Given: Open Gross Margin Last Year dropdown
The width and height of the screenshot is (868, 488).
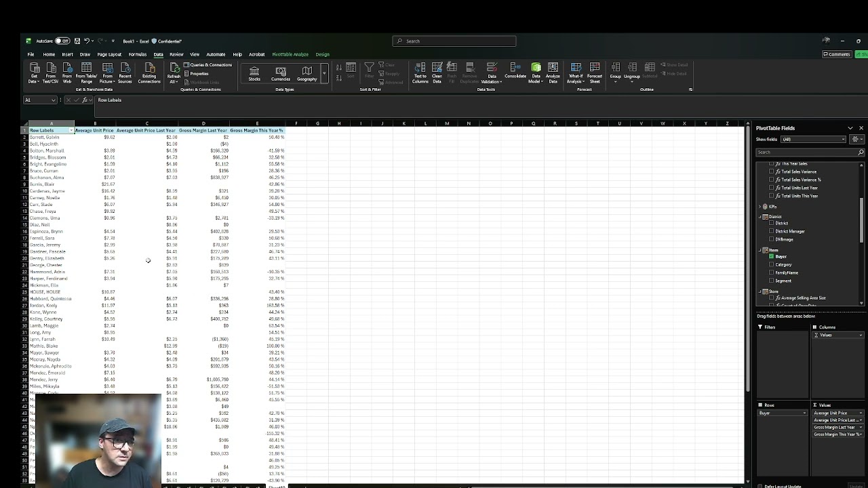Looking at the screenshot, I should pos(861,427).
